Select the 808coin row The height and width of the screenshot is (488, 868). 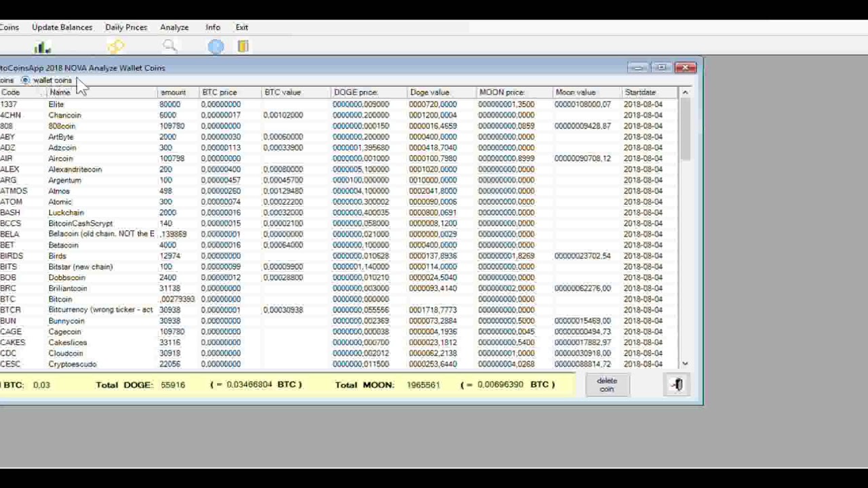(339, 126)
